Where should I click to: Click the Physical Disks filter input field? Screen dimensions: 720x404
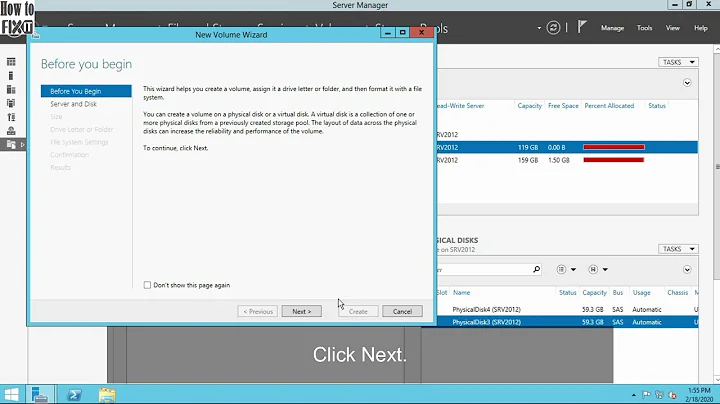click(x=485, y=269)
